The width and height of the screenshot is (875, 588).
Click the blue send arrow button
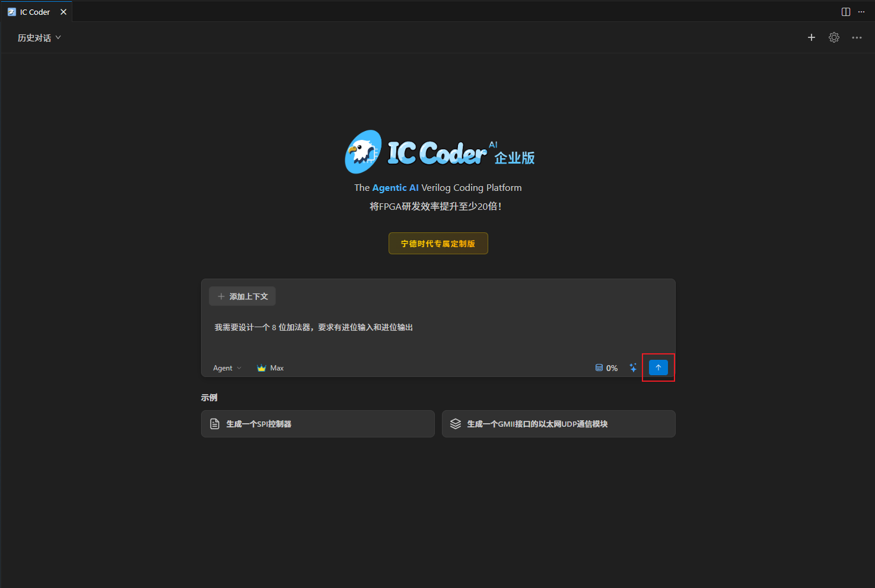(x=658, y=367)
